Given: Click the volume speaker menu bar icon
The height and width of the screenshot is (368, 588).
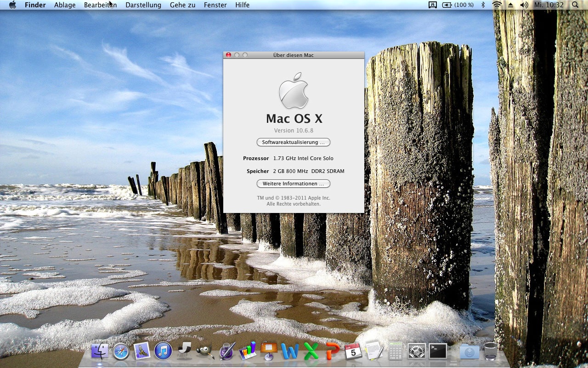Looking at the screenshot, I should tap(524, 5).
